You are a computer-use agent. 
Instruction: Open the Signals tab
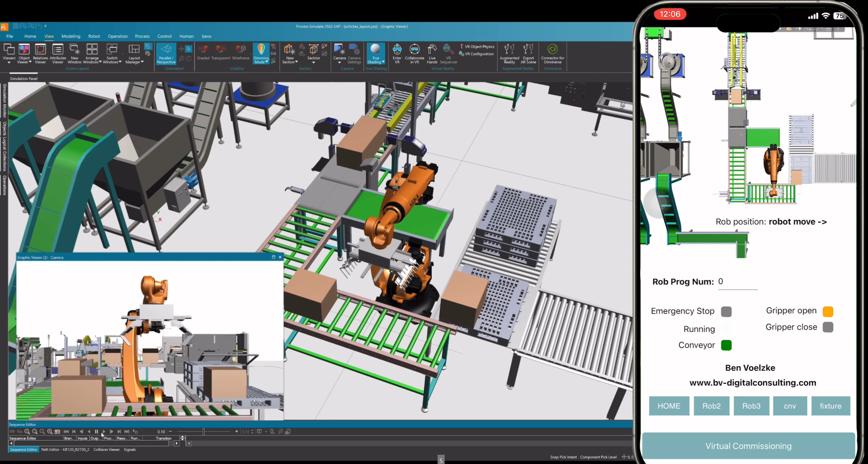pos(130,450)
